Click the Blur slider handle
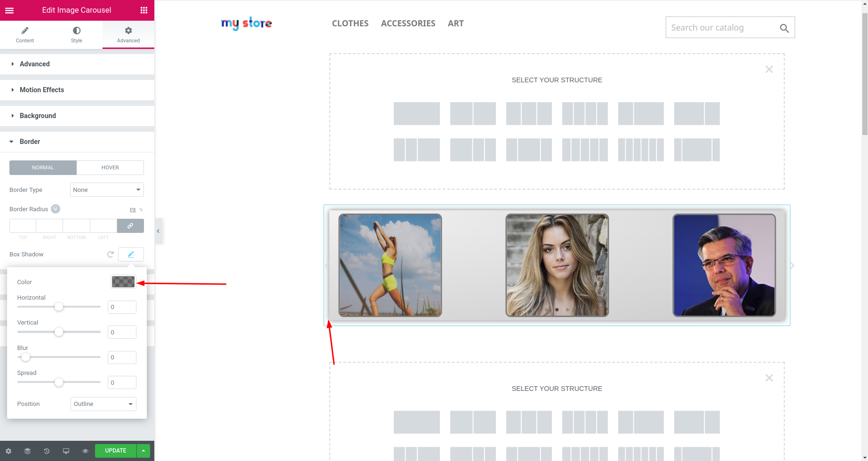 point(25,357)
